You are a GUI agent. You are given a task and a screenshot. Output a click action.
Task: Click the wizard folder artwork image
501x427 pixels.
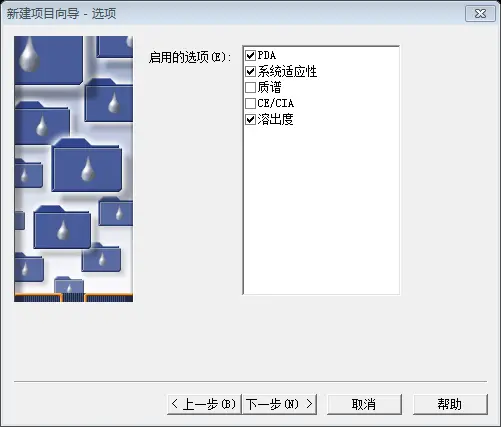click(x=74, y=169)
